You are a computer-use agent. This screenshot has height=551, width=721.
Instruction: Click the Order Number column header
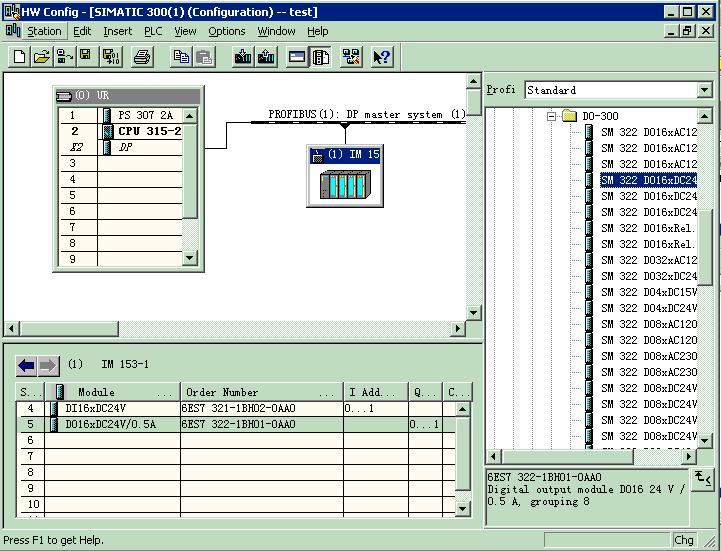pos(261,392)
